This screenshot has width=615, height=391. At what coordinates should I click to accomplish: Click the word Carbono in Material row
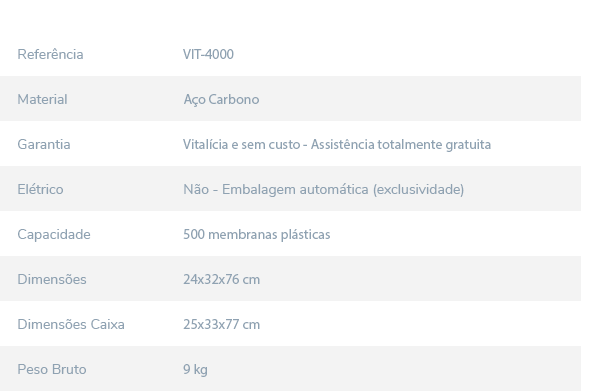[234, 99]
